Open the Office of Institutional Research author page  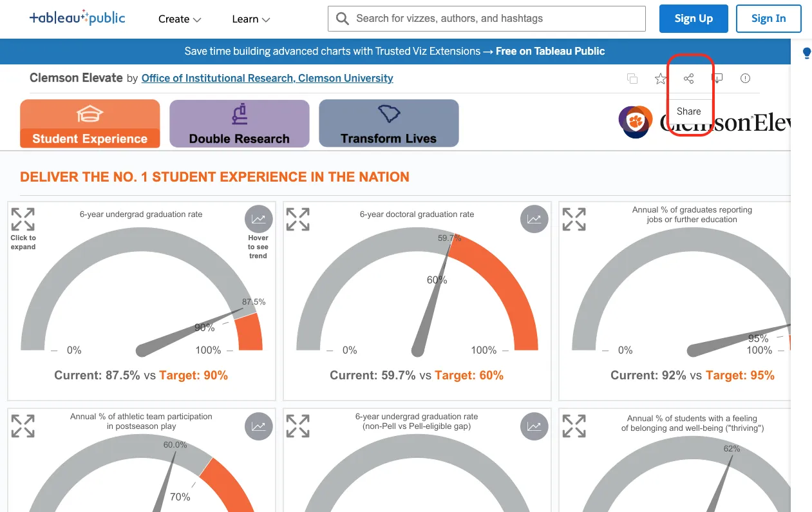tap(267, 78)
